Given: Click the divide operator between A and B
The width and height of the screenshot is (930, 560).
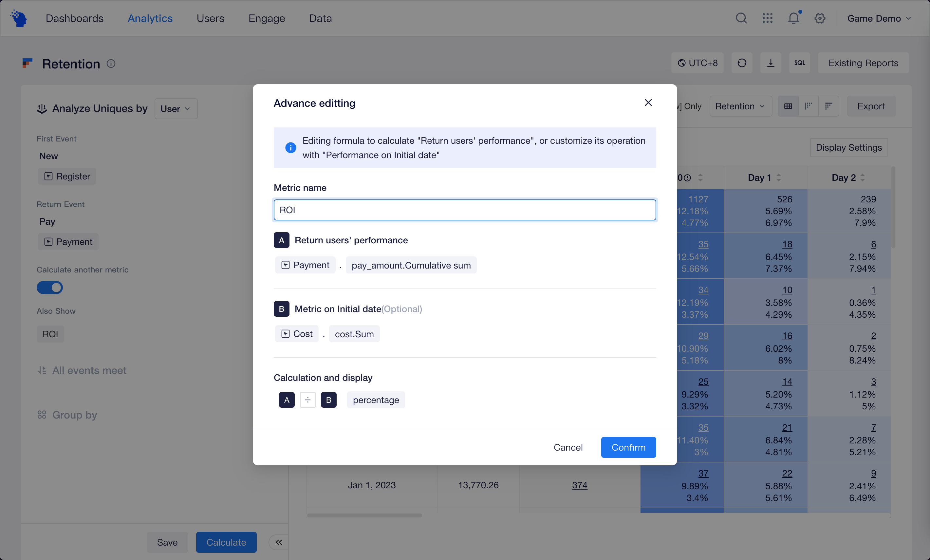Looking at the screenshot, I should point(307,400).
